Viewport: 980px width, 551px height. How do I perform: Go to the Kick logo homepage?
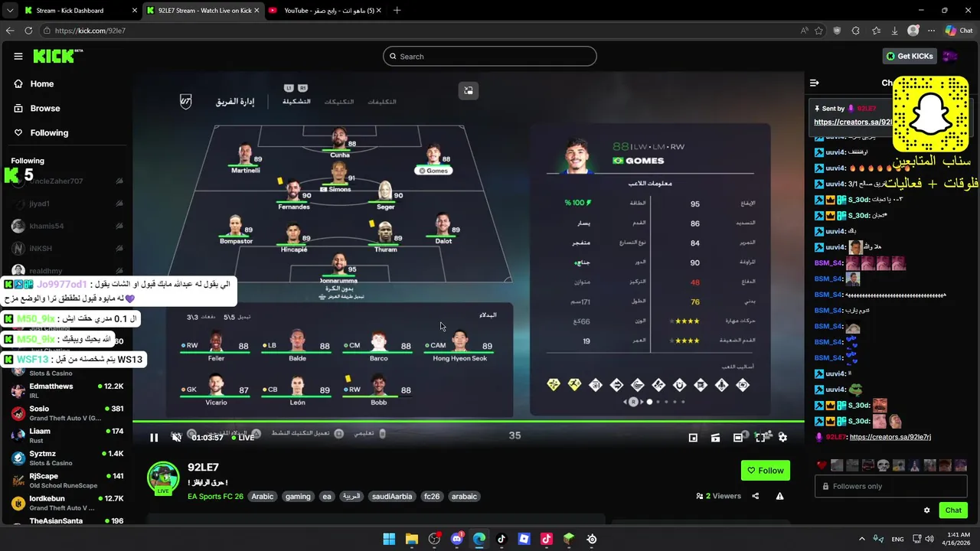[x=57, y=56]
